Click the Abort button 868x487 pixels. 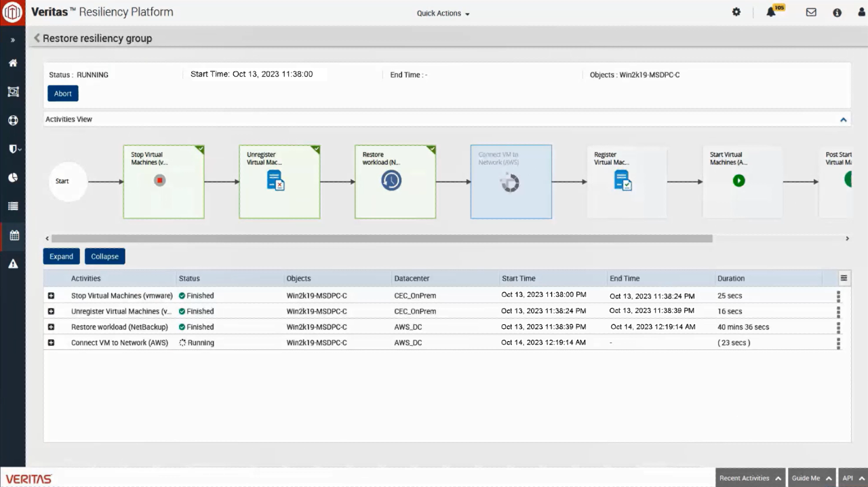pyautogui.click(x=63, y=94)
